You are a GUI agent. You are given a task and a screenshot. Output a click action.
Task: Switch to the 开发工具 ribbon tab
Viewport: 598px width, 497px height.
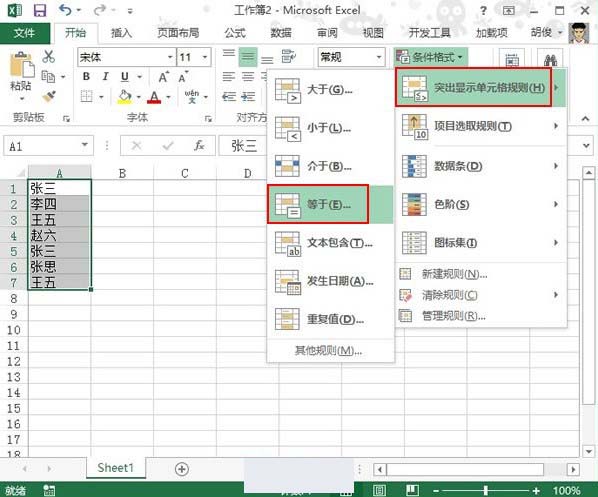pyautogui.click(x=429, y=33)
